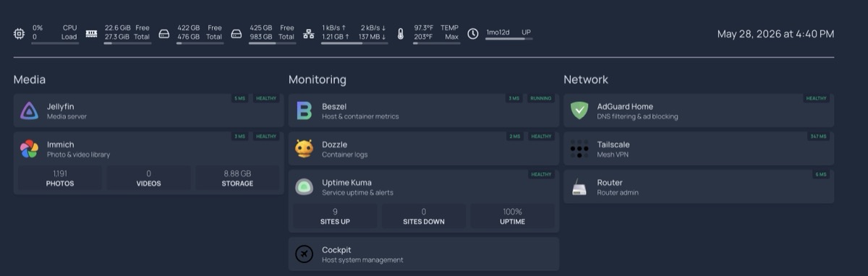Image resolution: width=868 pixels, height=276 pixels.
Task: Collapse the Monitoring group header
Action: click(318, 79)
